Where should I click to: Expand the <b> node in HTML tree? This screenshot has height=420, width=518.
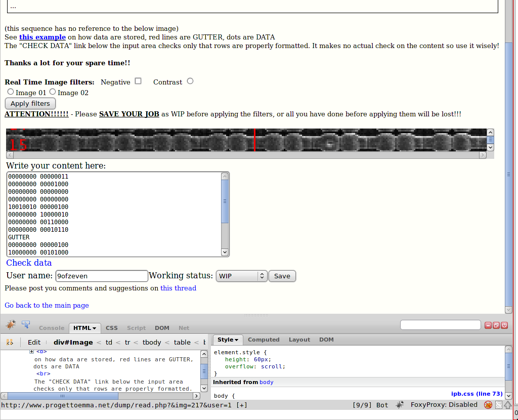tap(31, 351)
